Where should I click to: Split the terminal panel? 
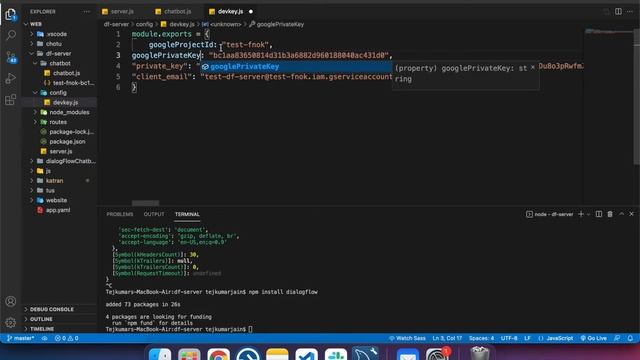coord(599,214)
